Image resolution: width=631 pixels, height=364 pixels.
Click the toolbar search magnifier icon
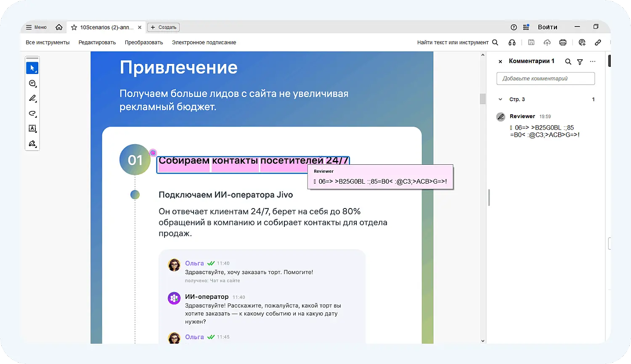coord(495,42)
